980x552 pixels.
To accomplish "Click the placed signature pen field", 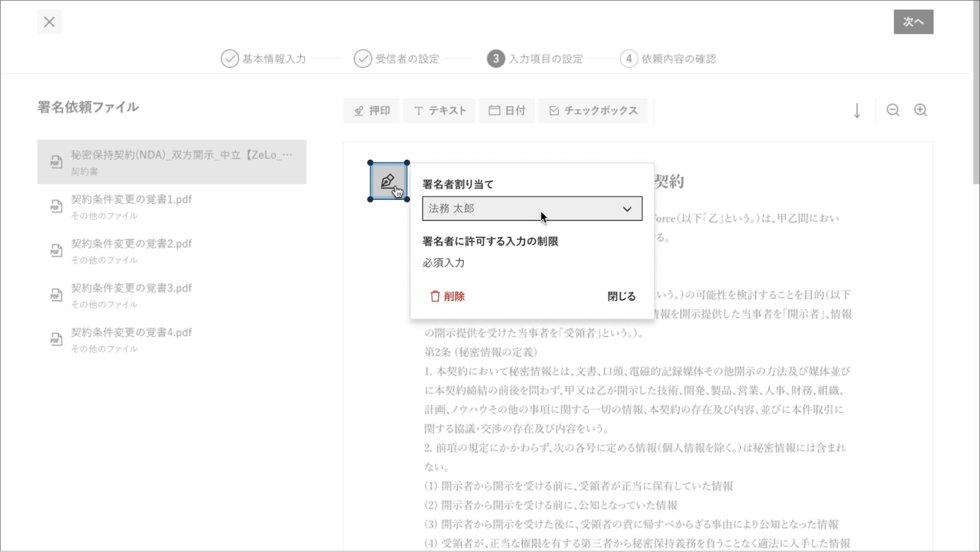I will [x=388, y=181].
